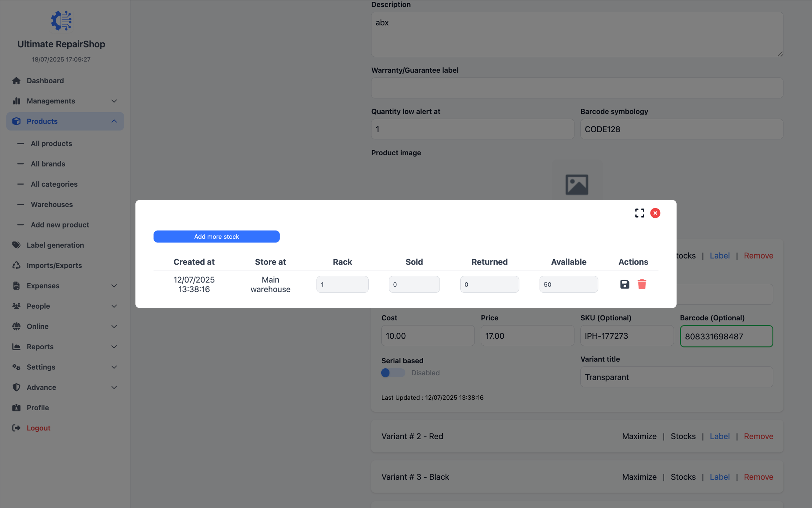Toggle the Serial based switch
The height and width of the screenshot is (508, 812).
[x=393, y=373]
